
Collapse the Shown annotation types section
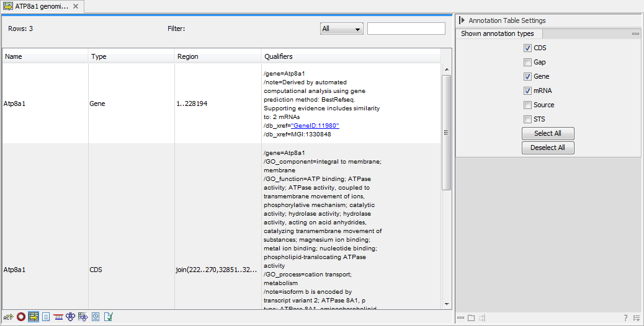click(x=635, y=34)
